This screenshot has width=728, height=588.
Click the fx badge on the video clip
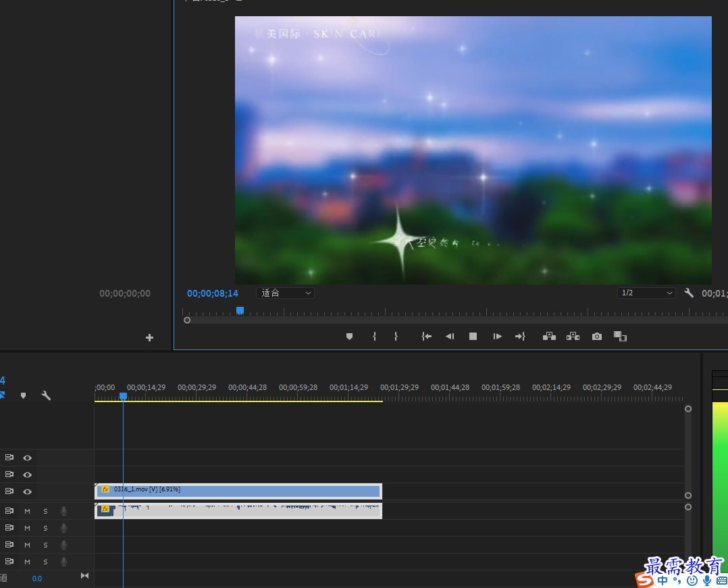coord(105,489)
